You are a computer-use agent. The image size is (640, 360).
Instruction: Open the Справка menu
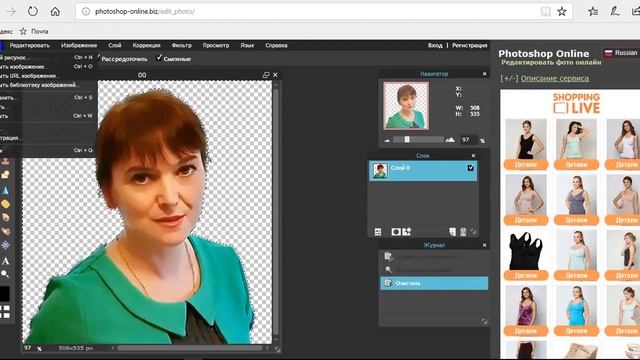tap(276, 45)
